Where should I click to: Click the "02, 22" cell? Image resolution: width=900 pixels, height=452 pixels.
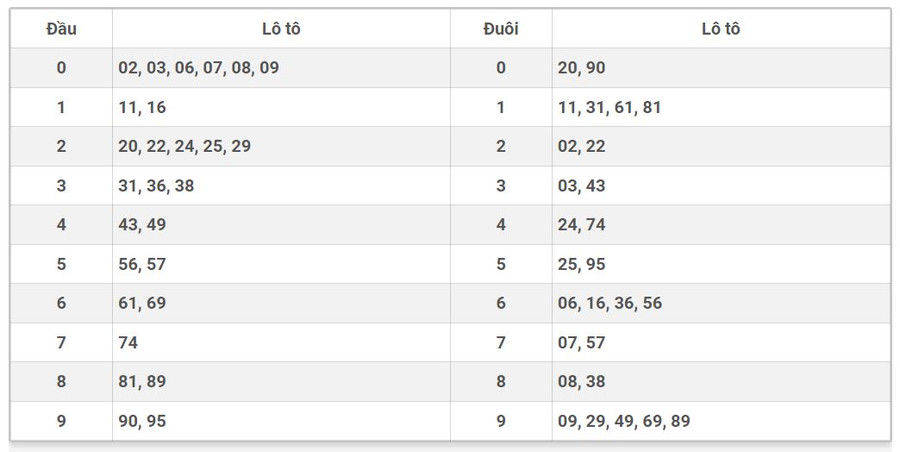coord(581,146)
